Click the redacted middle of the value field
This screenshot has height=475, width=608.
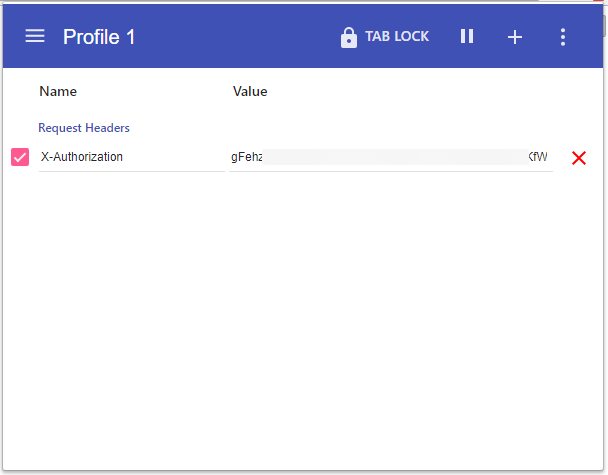click(x=395, y=157)
